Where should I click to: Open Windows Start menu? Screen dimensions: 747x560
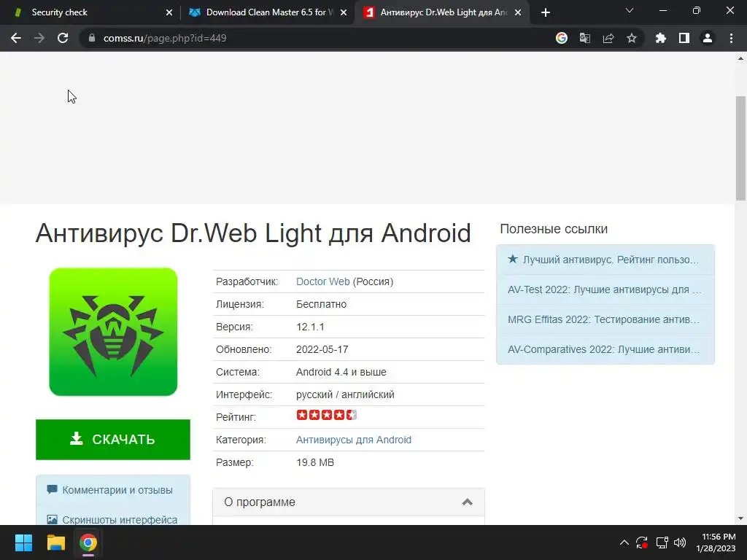tap(23, 542)
